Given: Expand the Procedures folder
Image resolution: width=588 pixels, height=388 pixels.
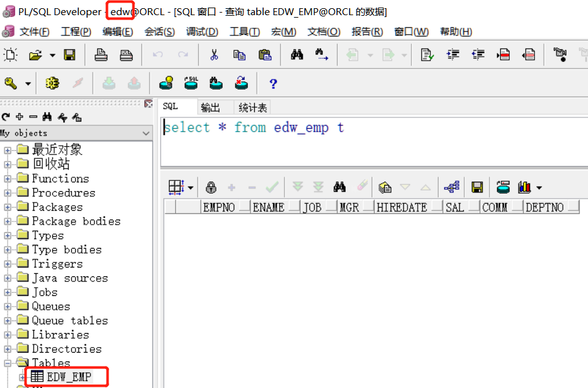Looking at the screenshot, I should coord(8,193).
